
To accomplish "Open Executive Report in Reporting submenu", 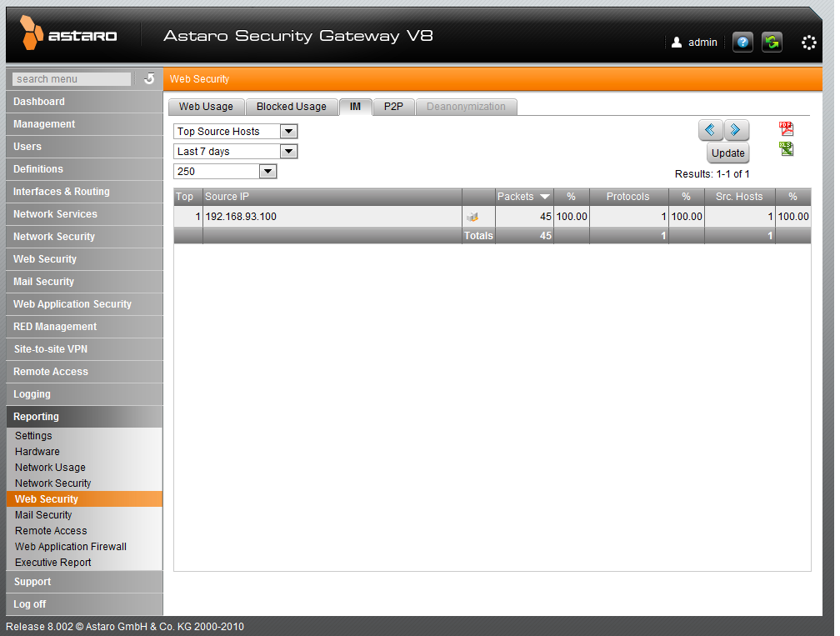I will click(x=53, y=563).
